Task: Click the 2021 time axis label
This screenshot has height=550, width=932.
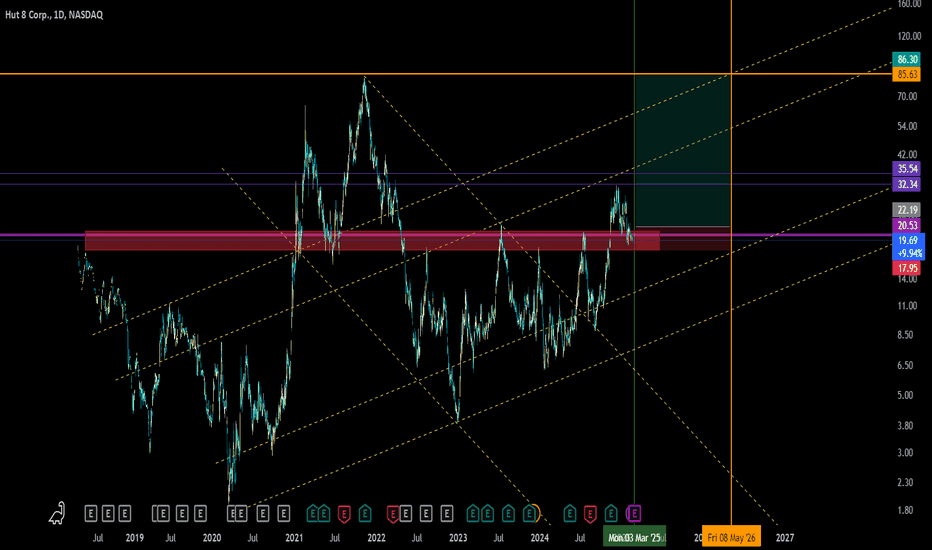Action: (294, 538)
